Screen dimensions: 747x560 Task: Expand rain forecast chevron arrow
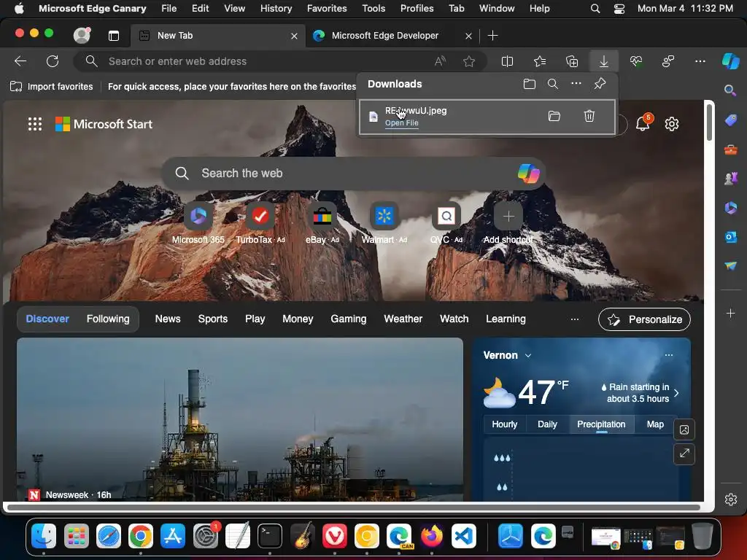click(676, 393)
